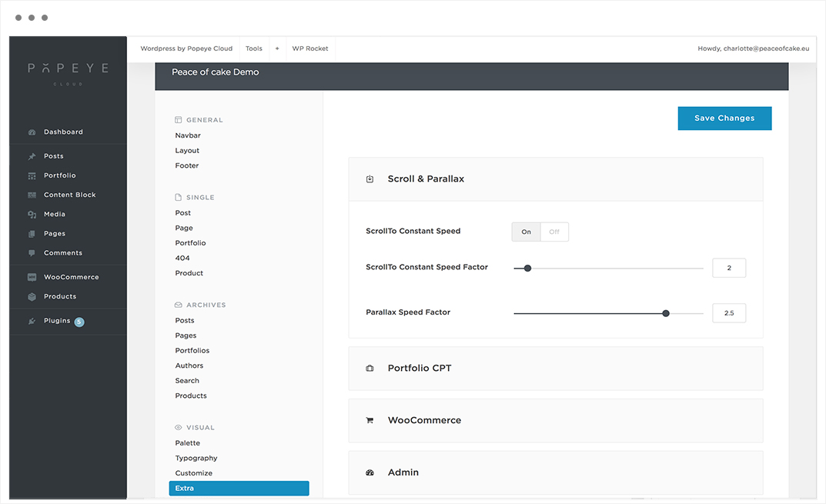This screenshot has height=504, width=826.
Task: Click the Admin gauge icon
Action: pyautogui.click(x=370, y=472)
